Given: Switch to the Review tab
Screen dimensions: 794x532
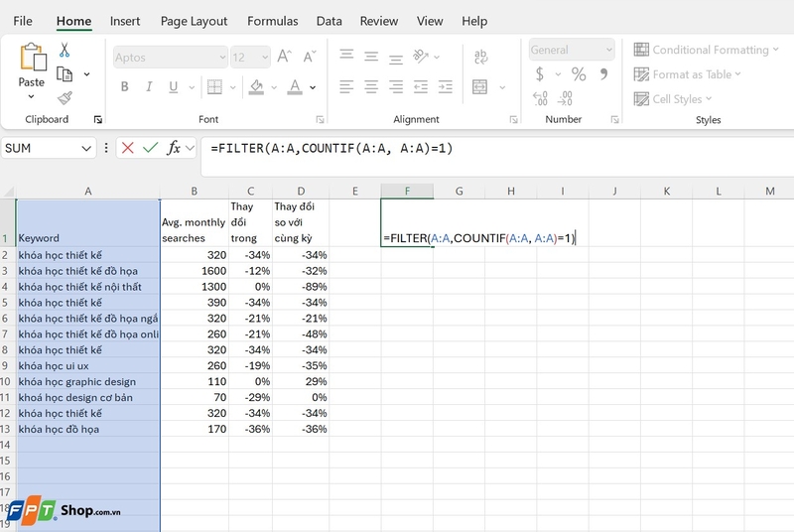Looking at the screenshot, I should pyautogui.click(x=379, y=21).
